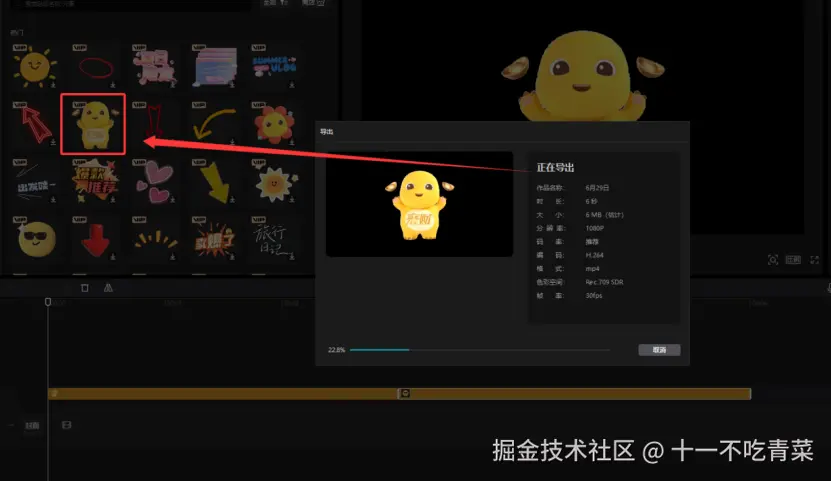Image resolution: width=831 pixels, height=481 pixels.
Task: Download the SUMMER VLOG sticker via its arrow icon
Action: 292,84
